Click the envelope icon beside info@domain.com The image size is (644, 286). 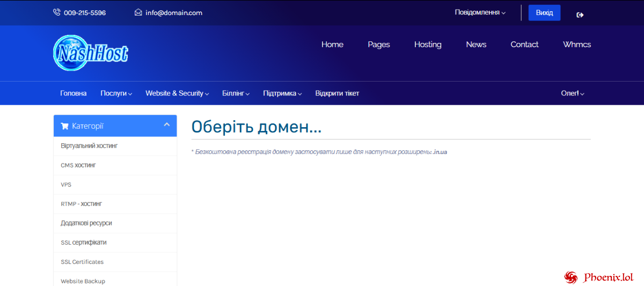138,12
